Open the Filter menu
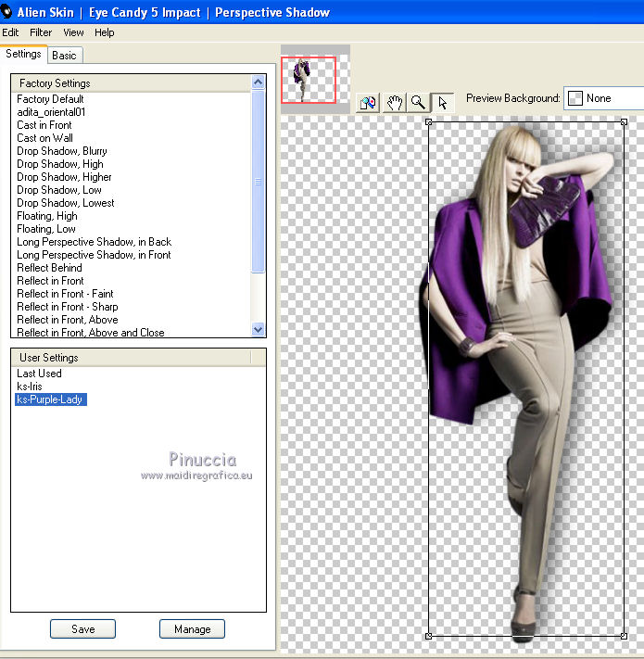The width and height of the screenshot is (644, 659). click(41, 32)
